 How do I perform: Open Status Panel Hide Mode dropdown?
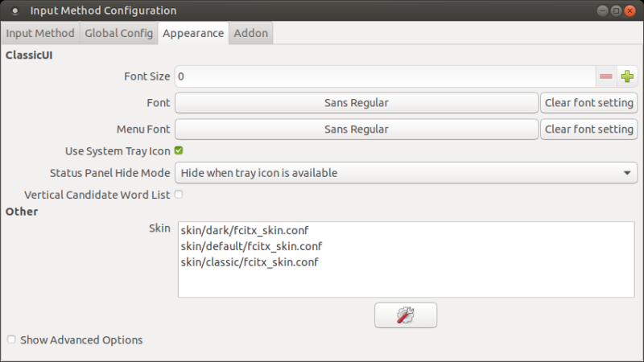point(407,173)
